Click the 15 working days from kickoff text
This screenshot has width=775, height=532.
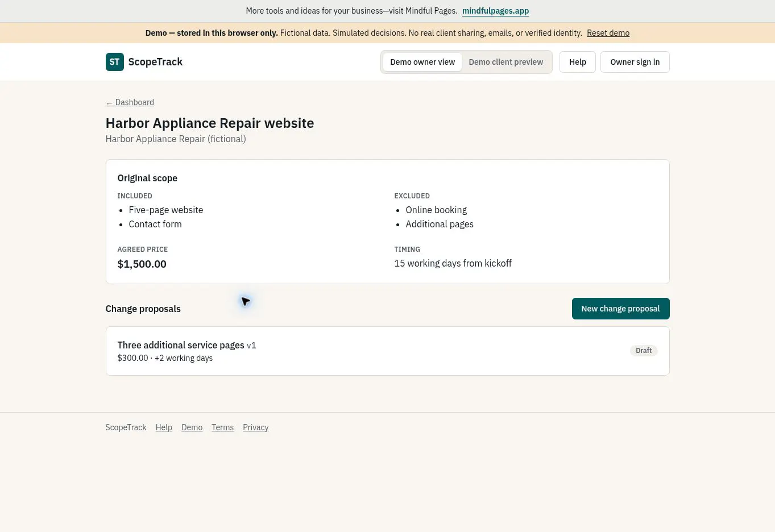[453, 263]
